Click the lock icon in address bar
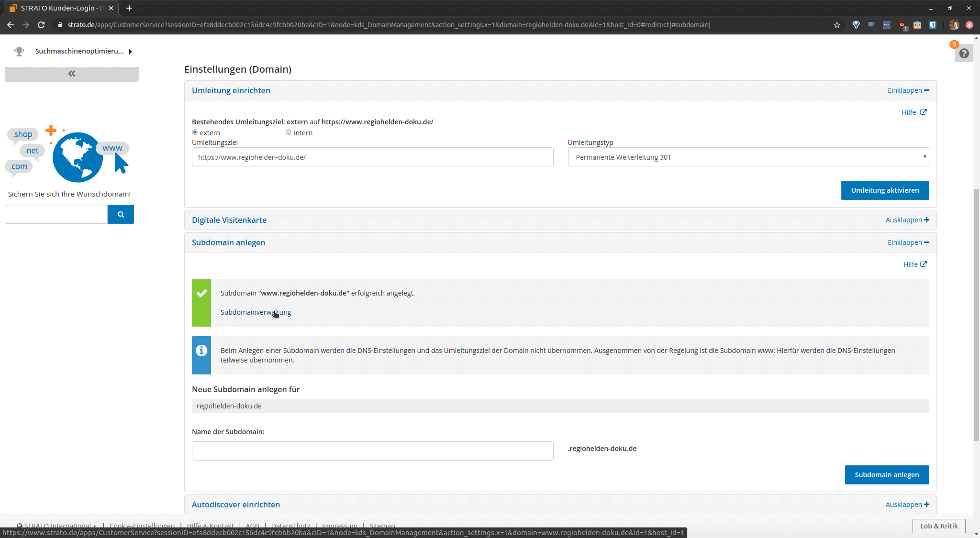This screenshot has width=980, height=538. click(60, 25)
